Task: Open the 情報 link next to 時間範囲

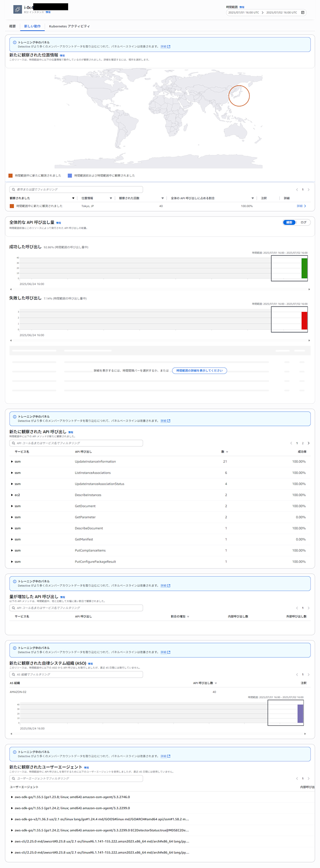Action: click(242, 7)
